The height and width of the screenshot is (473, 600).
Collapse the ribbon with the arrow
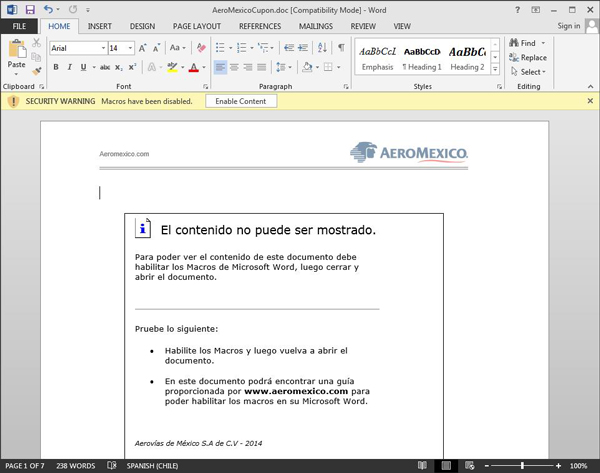(590, 87)
